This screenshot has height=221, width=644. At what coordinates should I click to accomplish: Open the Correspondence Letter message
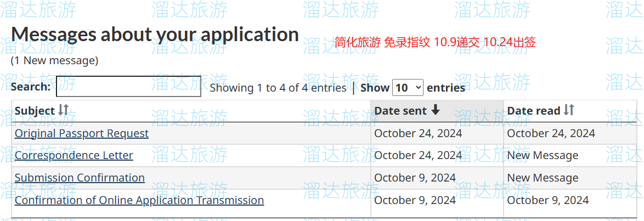click(74, 155)
